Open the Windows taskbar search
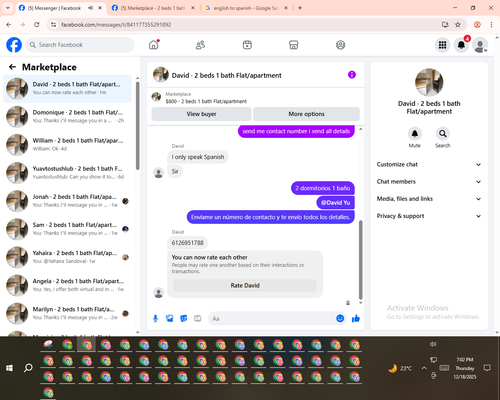This screenshot has width=500, height=400. click(28, 368)
